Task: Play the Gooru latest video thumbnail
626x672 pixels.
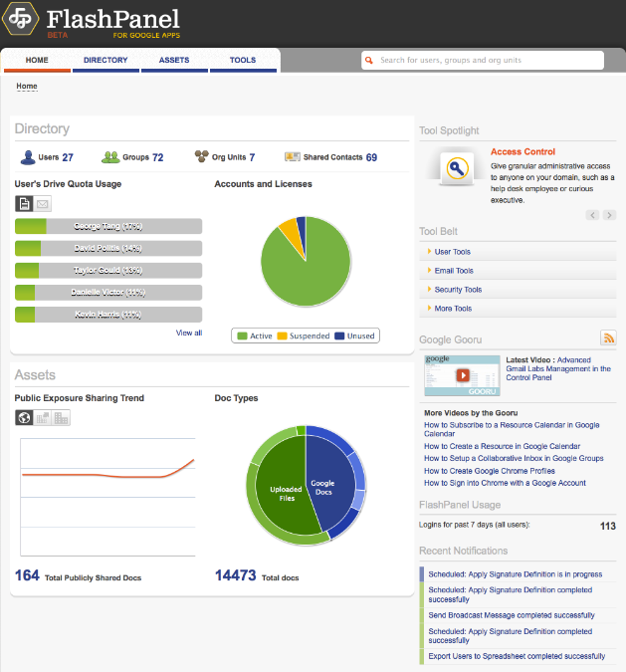Action: click(x=463, y=375)
